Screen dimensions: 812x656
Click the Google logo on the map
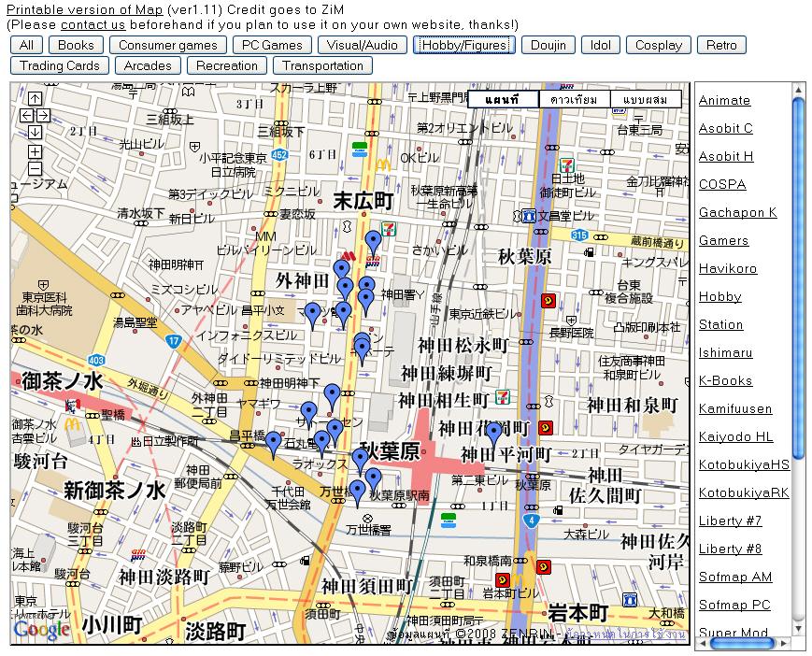pos(41,629)
